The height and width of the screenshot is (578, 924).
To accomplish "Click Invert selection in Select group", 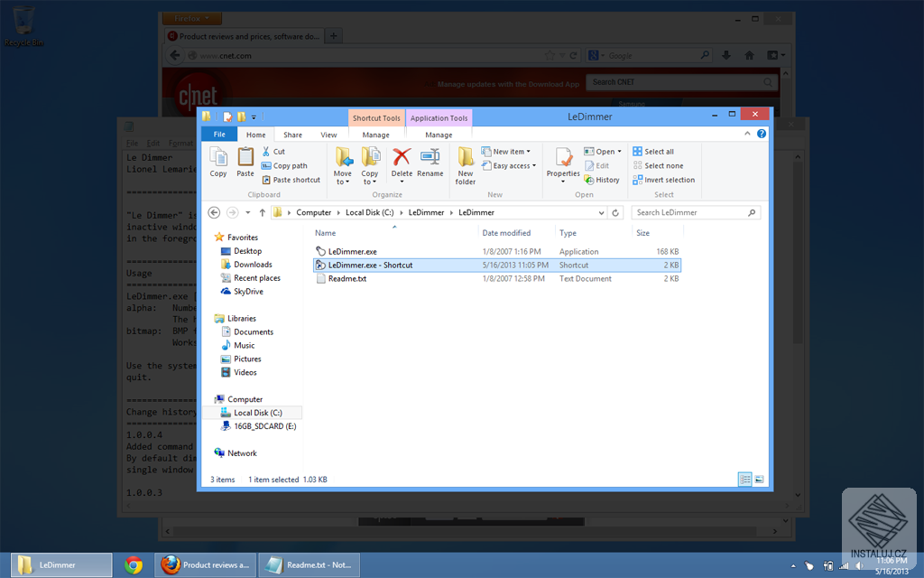I will click(663, 180).
